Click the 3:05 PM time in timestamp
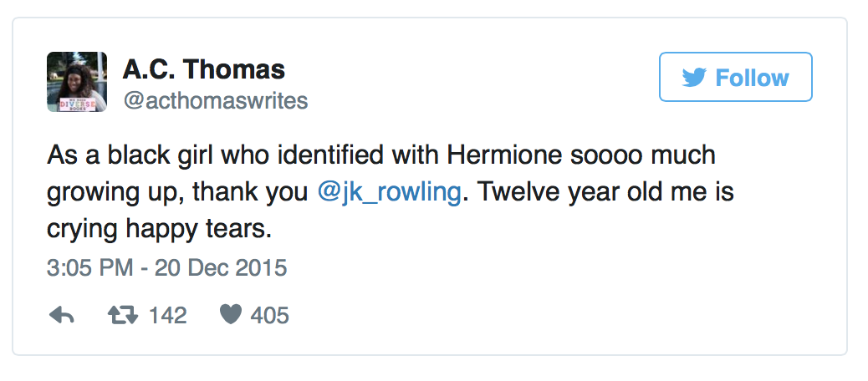The width and height of the screenshot is (868, 381). (85, 268)
